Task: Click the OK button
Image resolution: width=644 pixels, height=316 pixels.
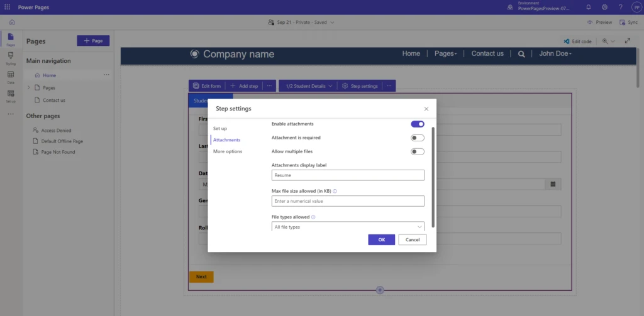Action: point(381,240)
